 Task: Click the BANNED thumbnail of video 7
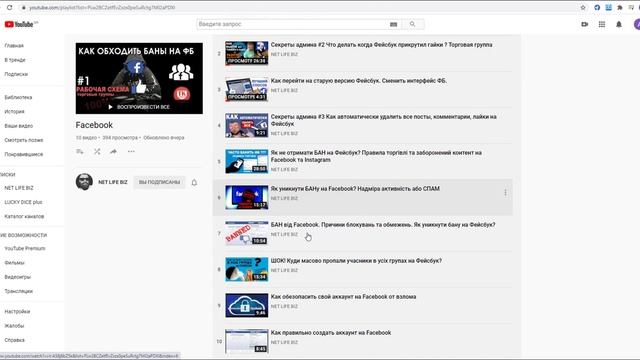pos(247,233)
